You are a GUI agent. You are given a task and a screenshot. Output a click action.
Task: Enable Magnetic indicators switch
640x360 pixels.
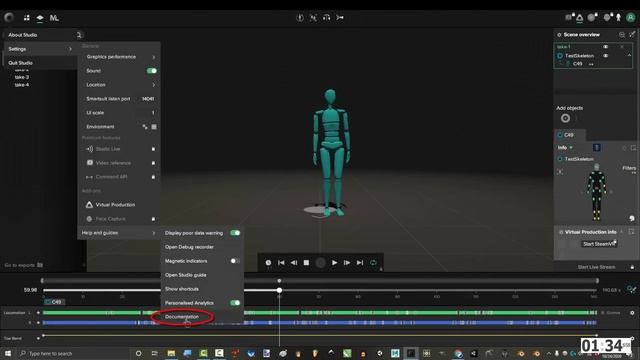click(x=235, y=261)
